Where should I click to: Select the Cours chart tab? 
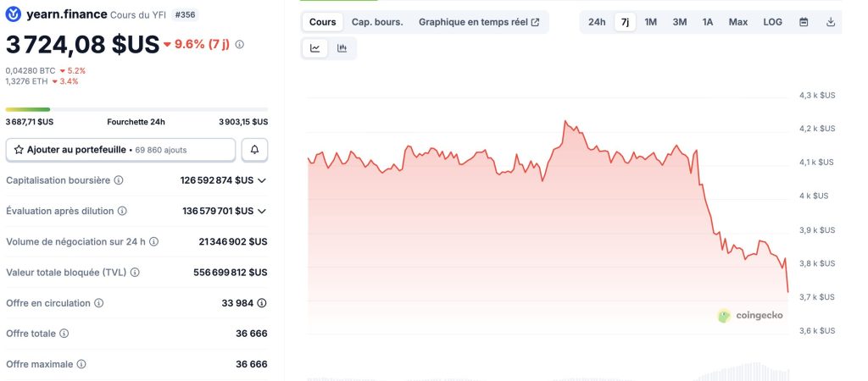tap(322, 22)
